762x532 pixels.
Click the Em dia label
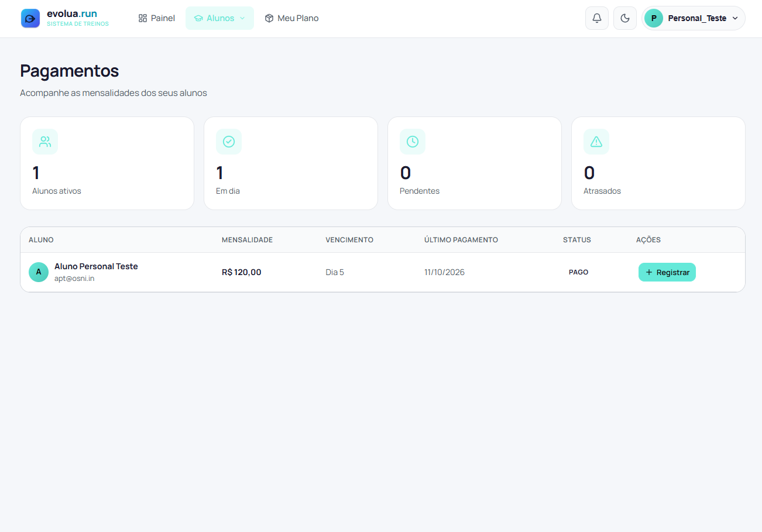click(x=228, y=191)
